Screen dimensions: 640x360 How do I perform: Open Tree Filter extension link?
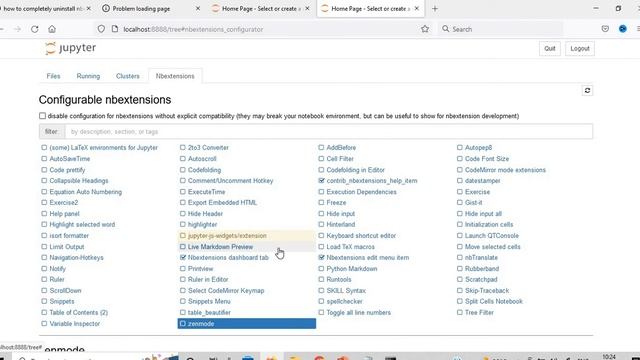(x=479, y=312)
